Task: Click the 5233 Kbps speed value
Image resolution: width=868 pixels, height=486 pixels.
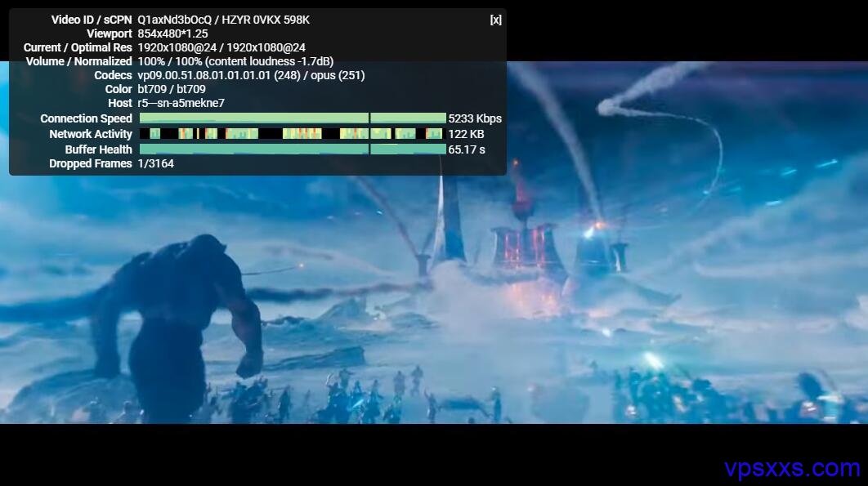Action: (475, 118)
